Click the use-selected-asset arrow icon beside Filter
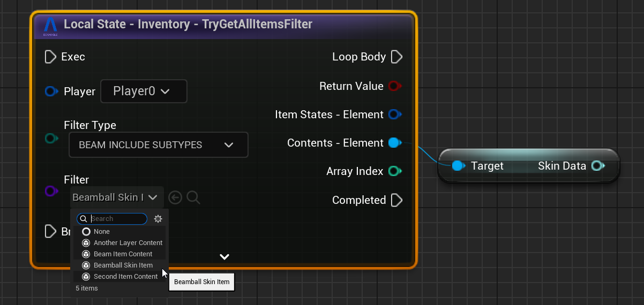 point(175,197)
